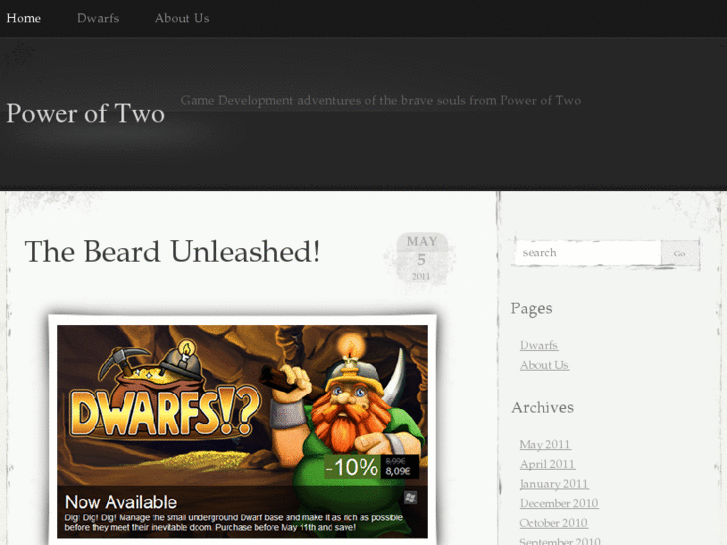Click the Dwarfs!? promotional banner image
Screen dimensions: 727x545
pyautogui.click(x=242, y=431)
